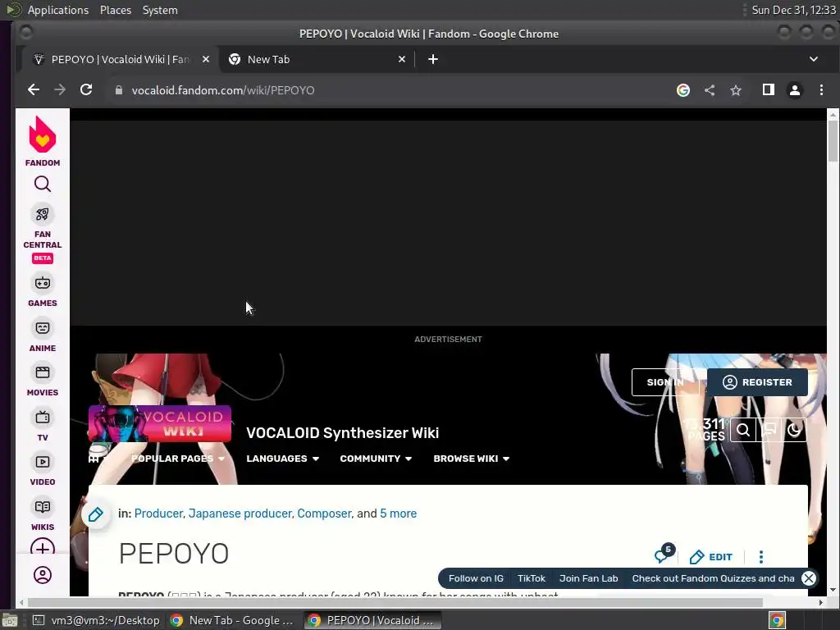The height and width of the screenshot is (630, 840).
Task: Bookmark this page with star icon
Action: pos(736,90)
